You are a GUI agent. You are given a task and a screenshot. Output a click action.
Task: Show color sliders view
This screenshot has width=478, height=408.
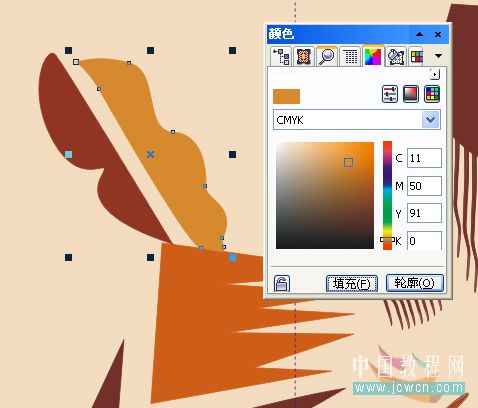390,94
